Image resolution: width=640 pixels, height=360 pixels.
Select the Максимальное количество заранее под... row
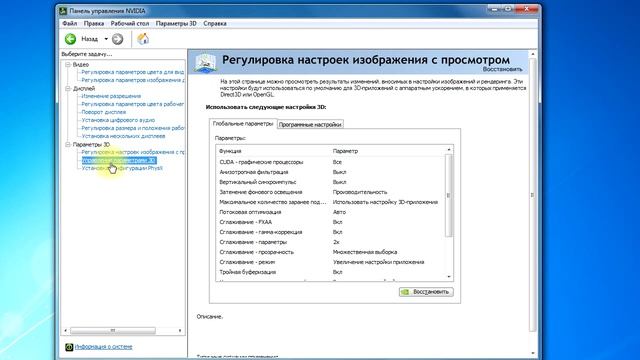[x=331, y=202]
